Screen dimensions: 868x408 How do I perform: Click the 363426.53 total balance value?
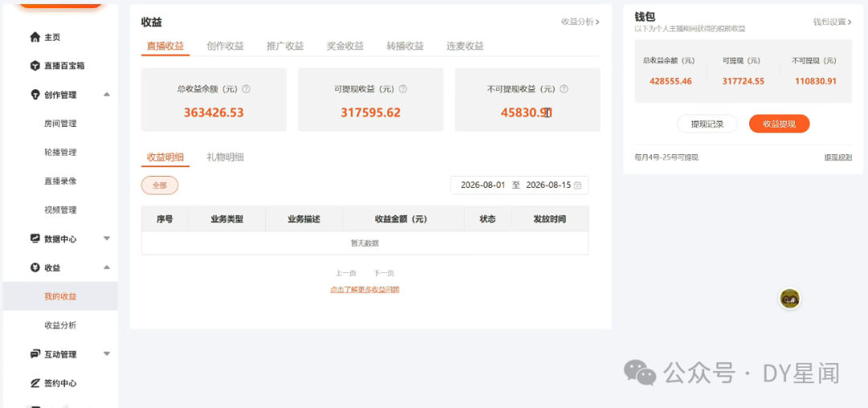coord(214,112)
